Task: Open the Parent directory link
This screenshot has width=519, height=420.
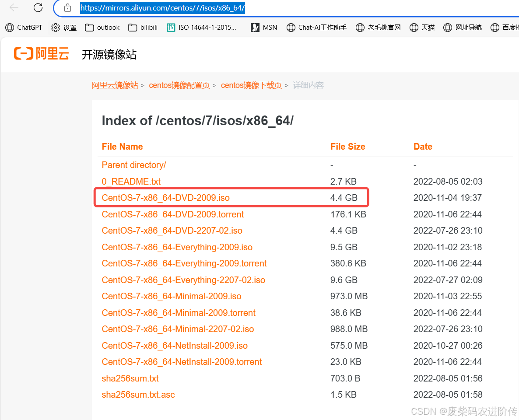Action: (133, 165)
